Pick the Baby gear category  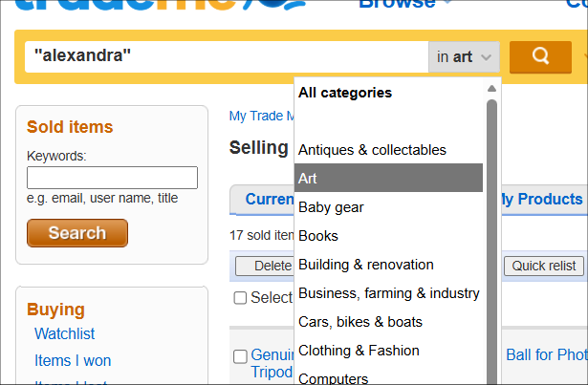coord(331,207)
